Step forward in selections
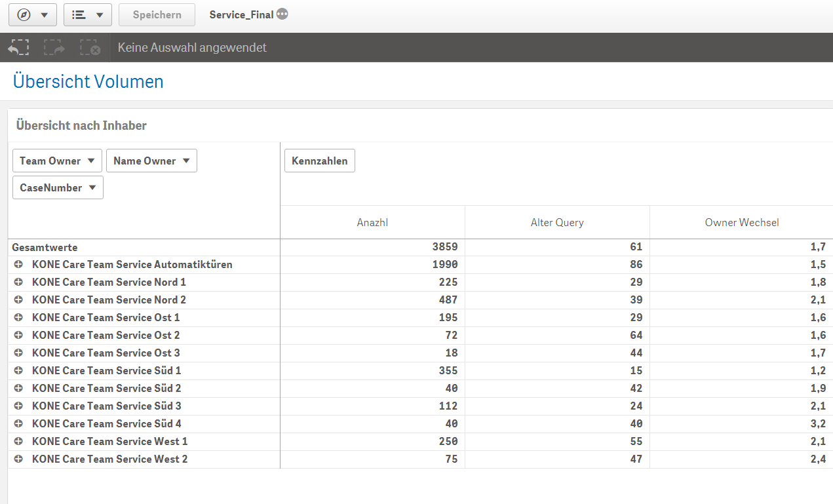The height and width of the screenshot is (504, 833). tap(54, 48)
